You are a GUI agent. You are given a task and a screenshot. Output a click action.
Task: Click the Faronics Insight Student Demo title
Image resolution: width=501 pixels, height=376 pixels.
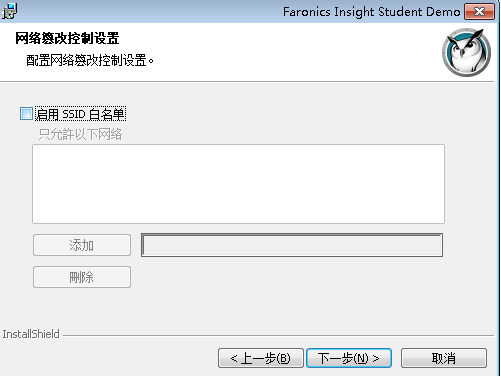pyautogui.click(x=371, y=12)
